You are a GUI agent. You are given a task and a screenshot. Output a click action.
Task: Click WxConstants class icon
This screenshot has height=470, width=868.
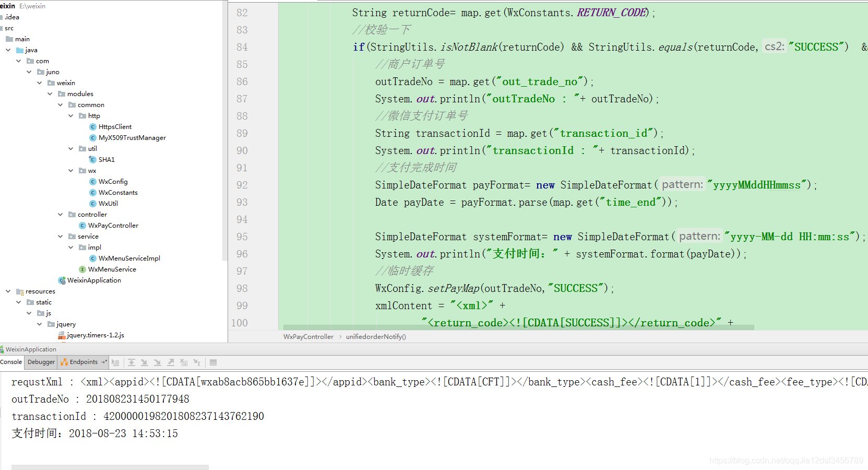93,193
